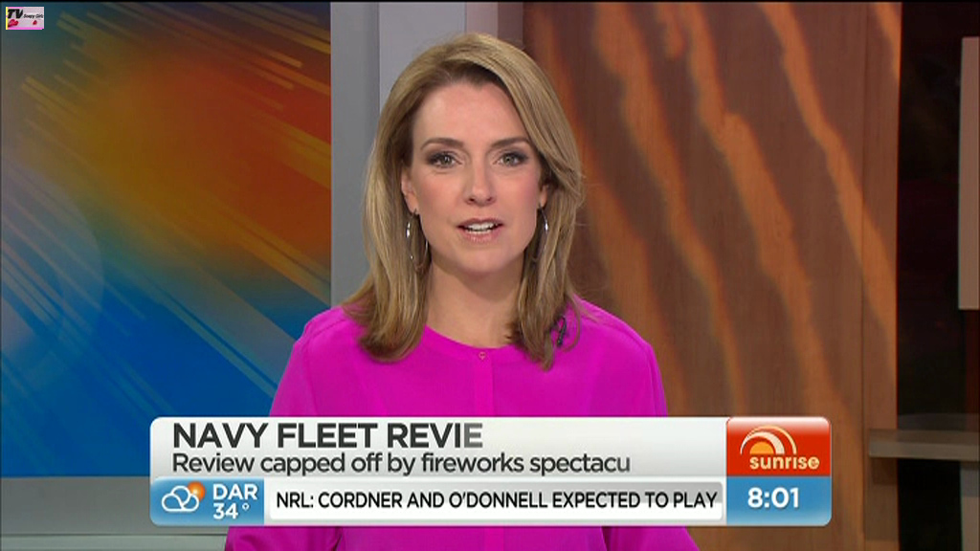
Task: Click the TV watermark logo in the corner
Action: click(x=25, y=17)
